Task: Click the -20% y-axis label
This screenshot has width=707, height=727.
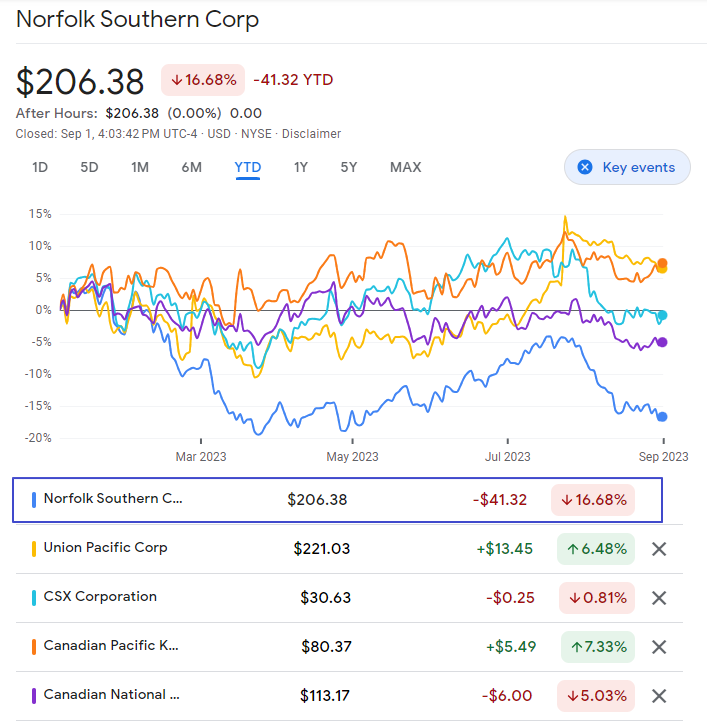Action: point(38,438)
